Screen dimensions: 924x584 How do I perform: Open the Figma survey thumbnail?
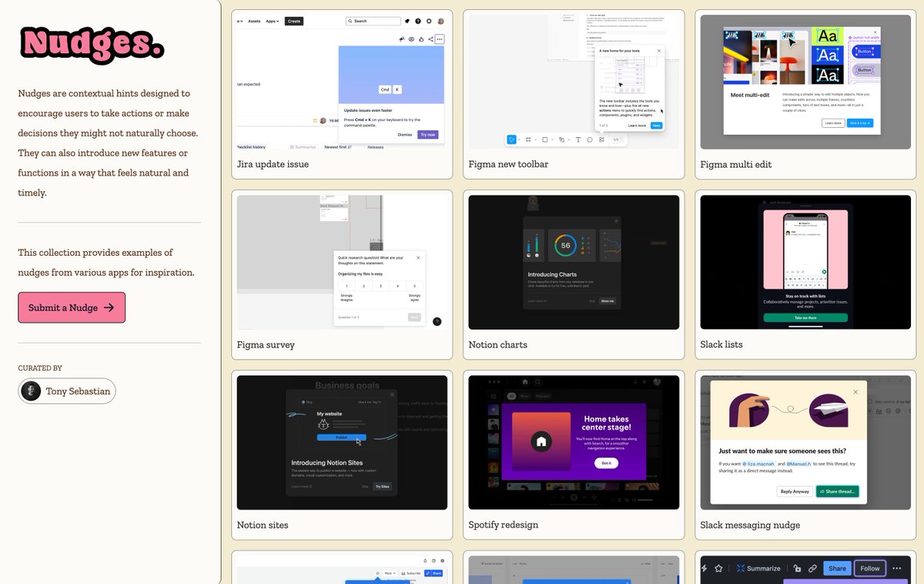pyautogui.click(x=342, y=263)
